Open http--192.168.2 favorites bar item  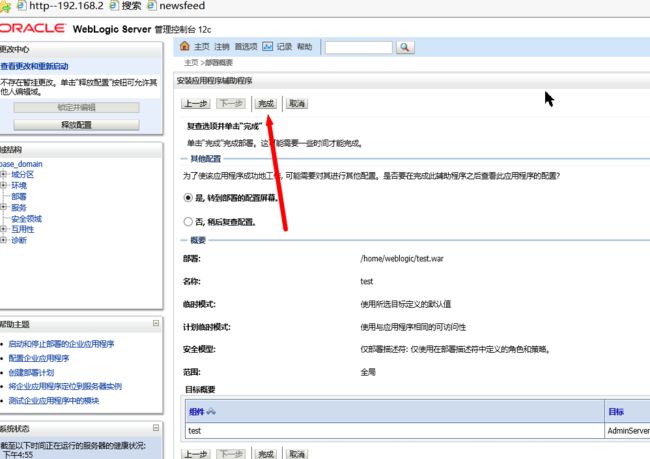pyautogui.click(x=60, y=6)
